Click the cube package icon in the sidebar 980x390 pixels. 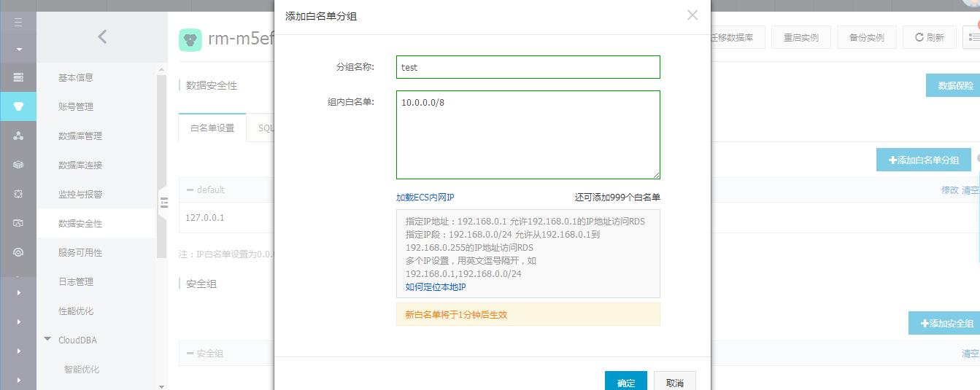tap(18, 165)
